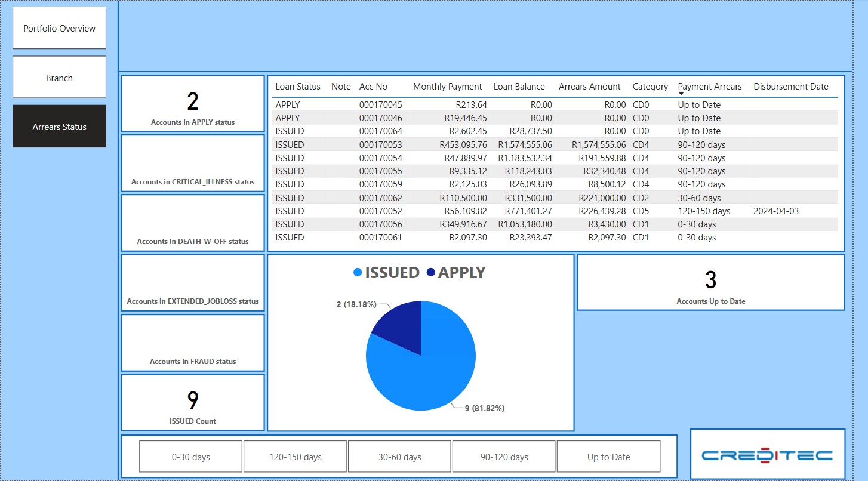The width and height of the screenshot is (868, 481).
Task: Click the APPLY legend color dot
Action: coord(430,272)
